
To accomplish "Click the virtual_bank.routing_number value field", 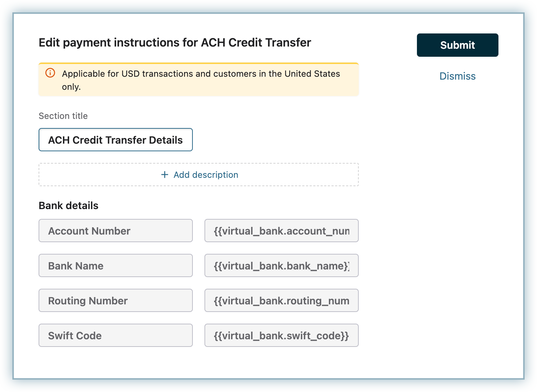I will tap(281, 301).
